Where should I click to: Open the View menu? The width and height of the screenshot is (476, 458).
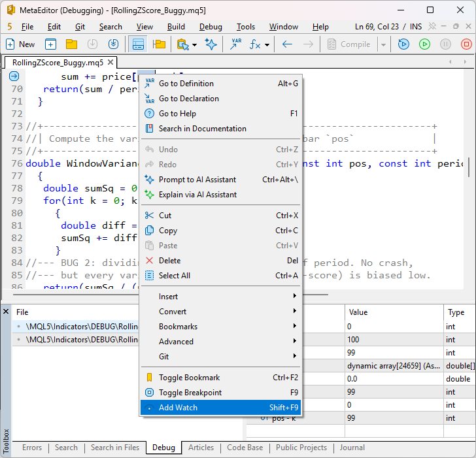144,27
